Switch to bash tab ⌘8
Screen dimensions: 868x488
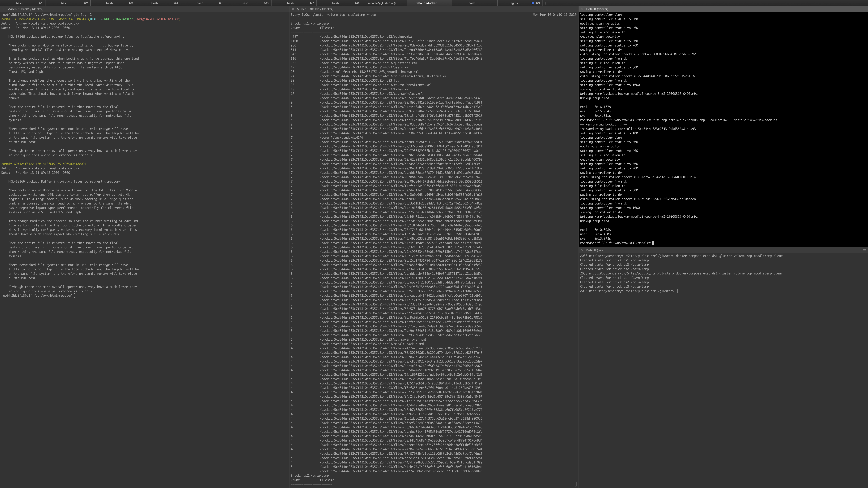pos(339,3)
